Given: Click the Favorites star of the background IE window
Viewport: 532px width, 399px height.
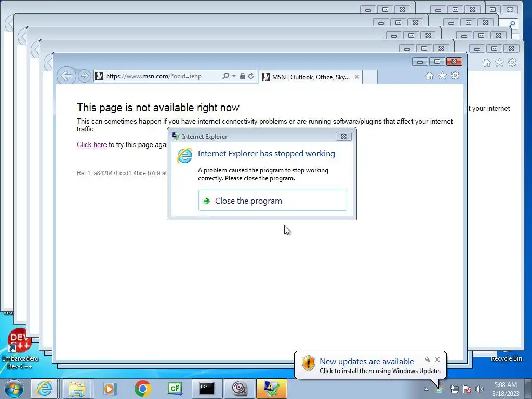Looking at the screenshot, I should coord(499,62).
